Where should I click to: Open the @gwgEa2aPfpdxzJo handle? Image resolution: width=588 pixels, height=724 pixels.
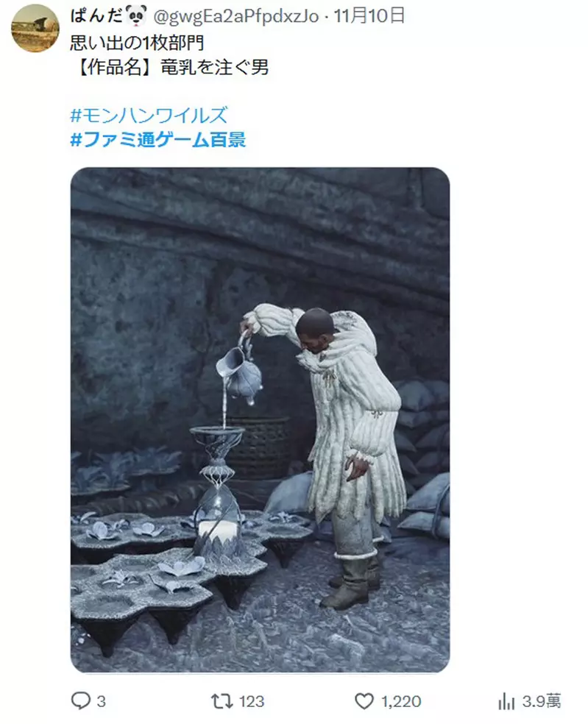click(x=235, y=17)
